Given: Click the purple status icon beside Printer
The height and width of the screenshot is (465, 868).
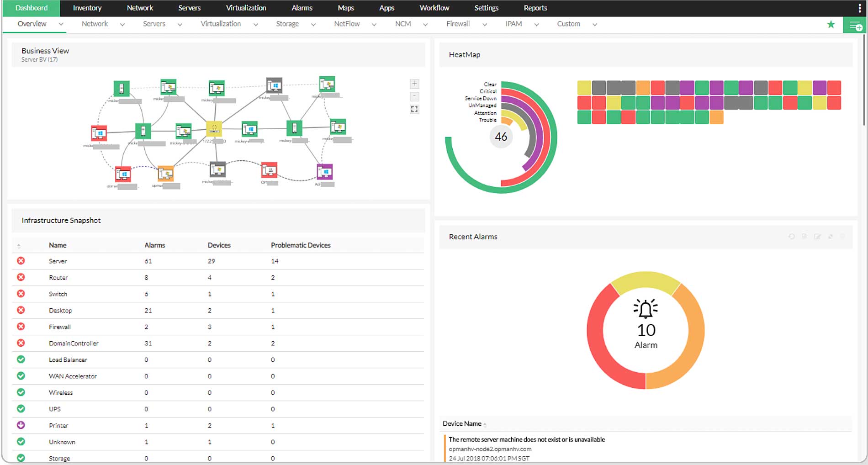Looking at the screenshot, I should (21, 425).
